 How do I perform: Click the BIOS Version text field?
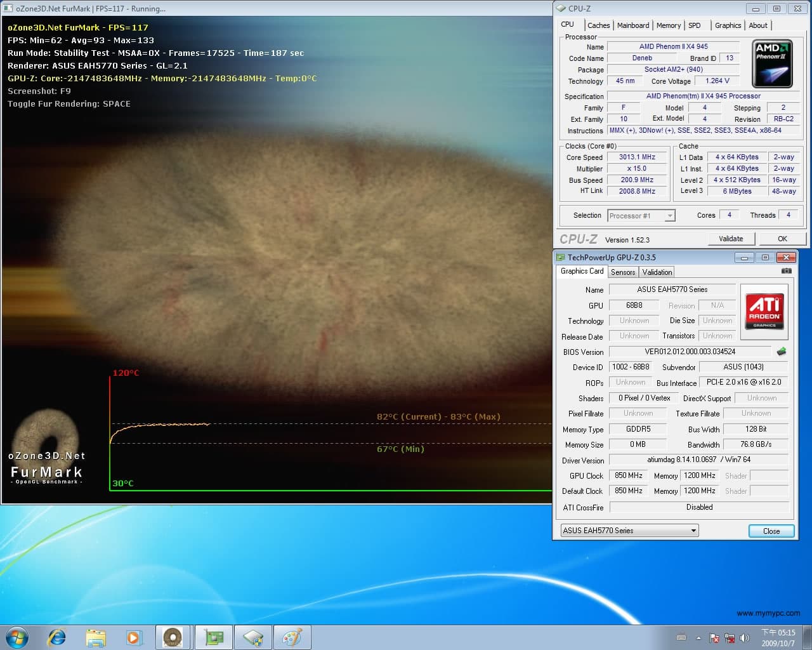click(x=690, y=352)
